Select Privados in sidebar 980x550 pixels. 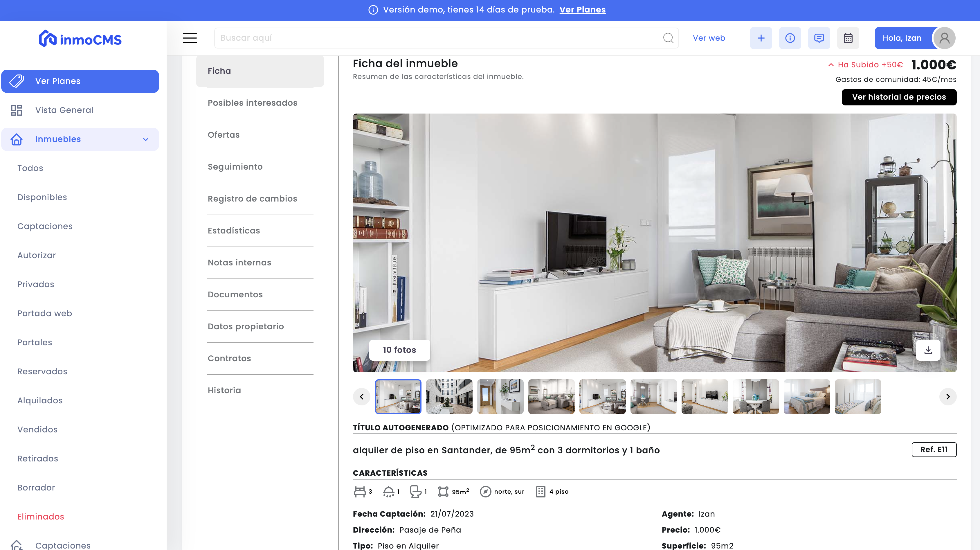click(36, 284)
